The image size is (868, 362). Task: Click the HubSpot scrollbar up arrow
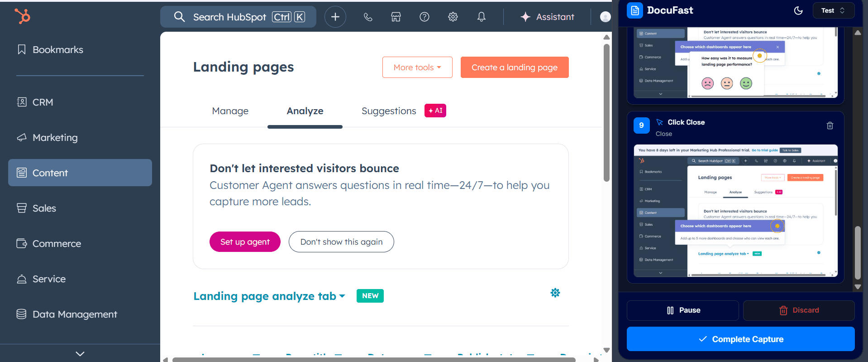(x=606, y=37)
